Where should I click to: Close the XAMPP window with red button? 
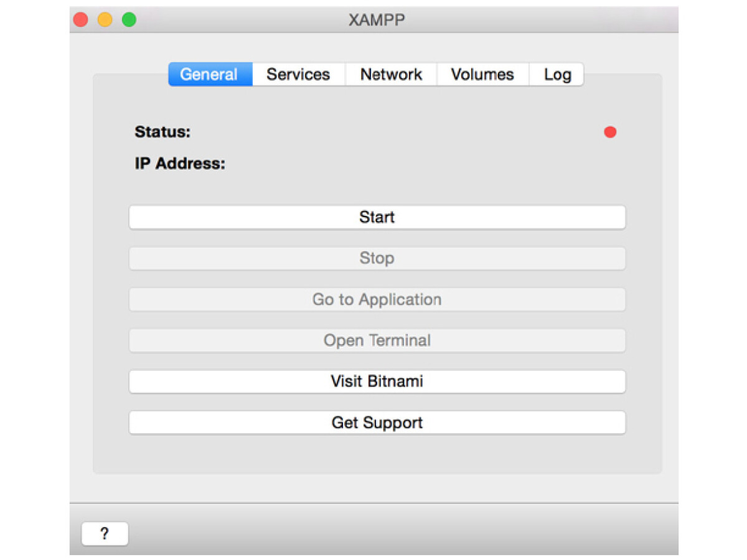[x=81, y=20]
